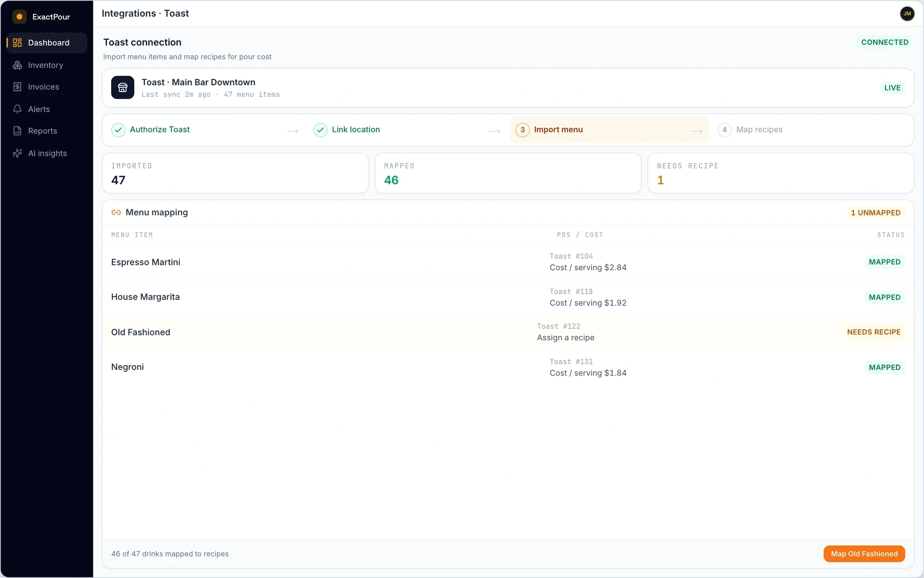Navigate to Alerts
This screenshot has width=924, height=578.
point(47,109)
